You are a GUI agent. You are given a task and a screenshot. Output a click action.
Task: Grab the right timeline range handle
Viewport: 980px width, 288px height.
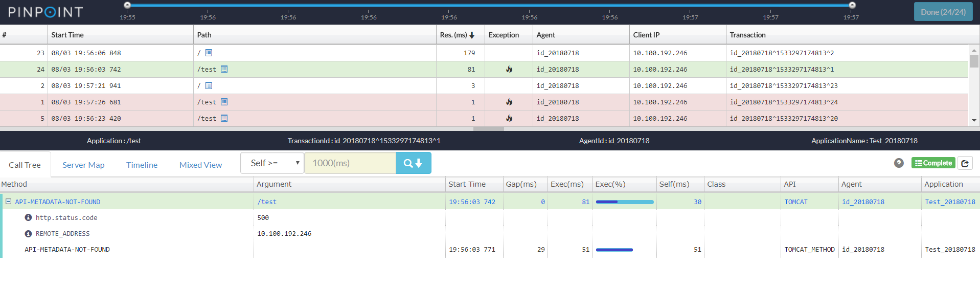click(x=852, y=5)
